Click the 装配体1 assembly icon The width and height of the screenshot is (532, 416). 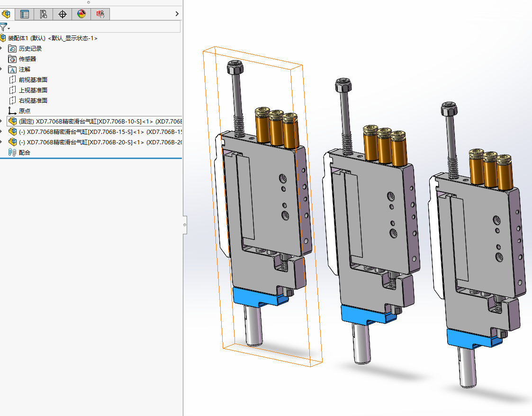3,38
